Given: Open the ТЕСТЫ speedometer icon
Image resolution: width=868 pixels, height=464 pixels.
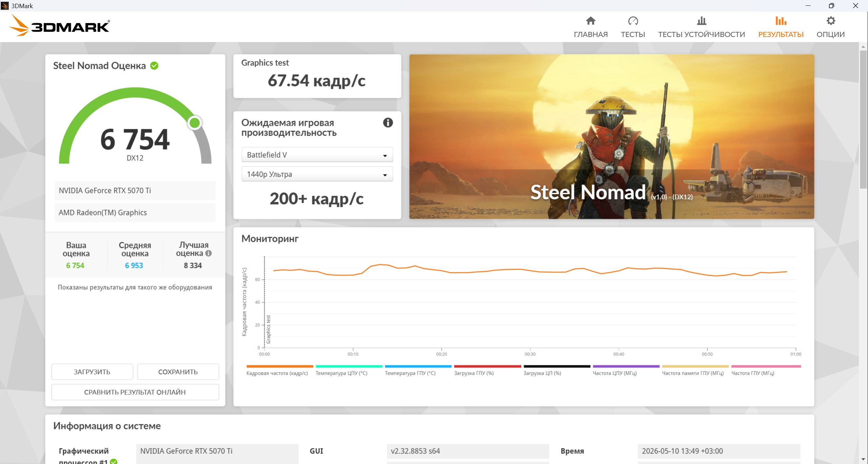Looking at the screenshot, I should tap(633, 21).
